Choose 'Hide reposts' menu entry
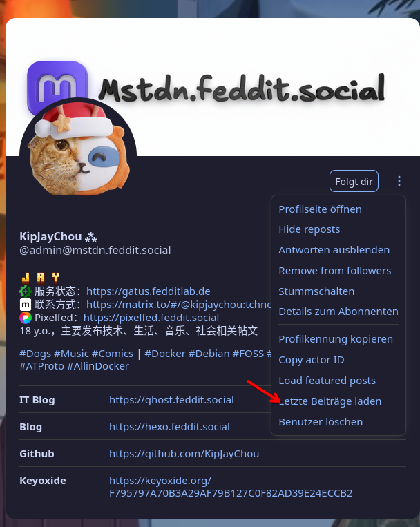 (309, 229)
